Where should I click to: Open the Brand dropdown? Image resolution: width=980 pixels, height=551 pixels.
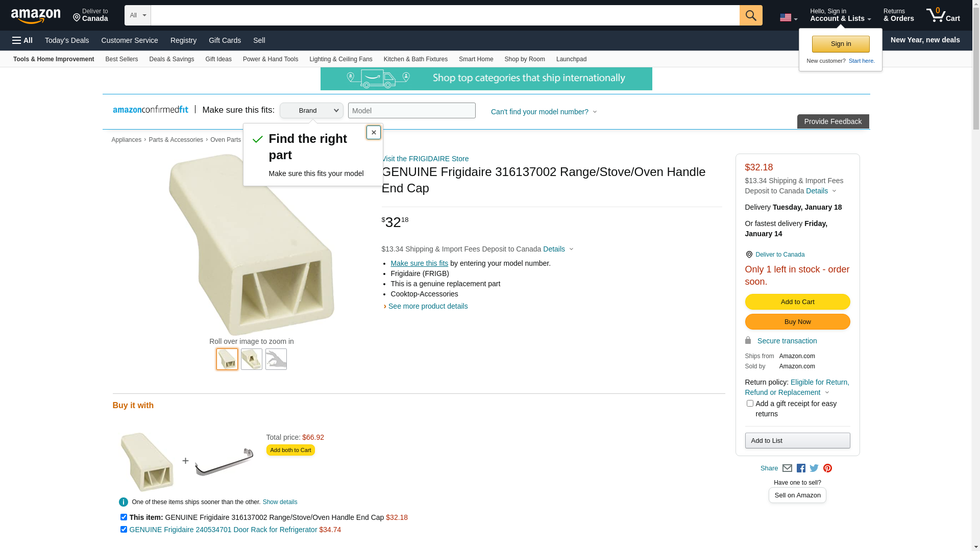click(x=311, y=111)
